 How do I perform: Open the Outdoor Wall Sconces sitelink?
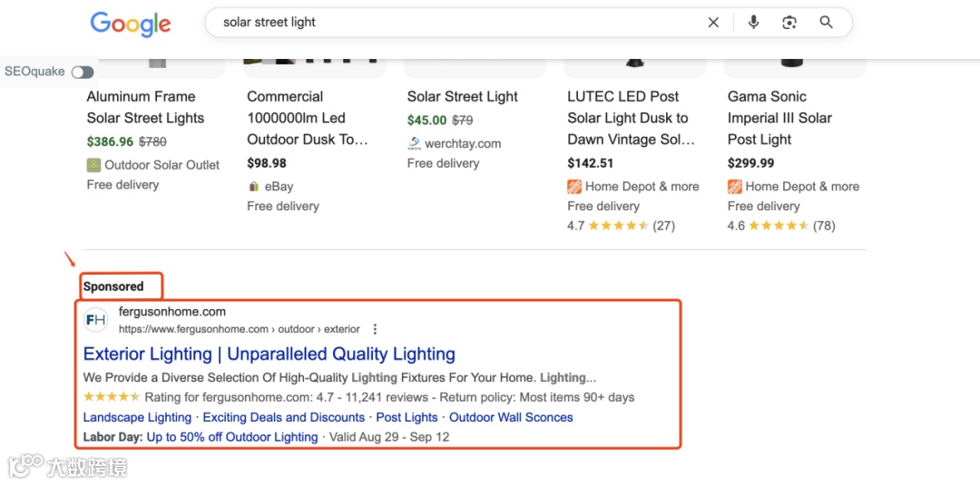click(x=511, y=418)
